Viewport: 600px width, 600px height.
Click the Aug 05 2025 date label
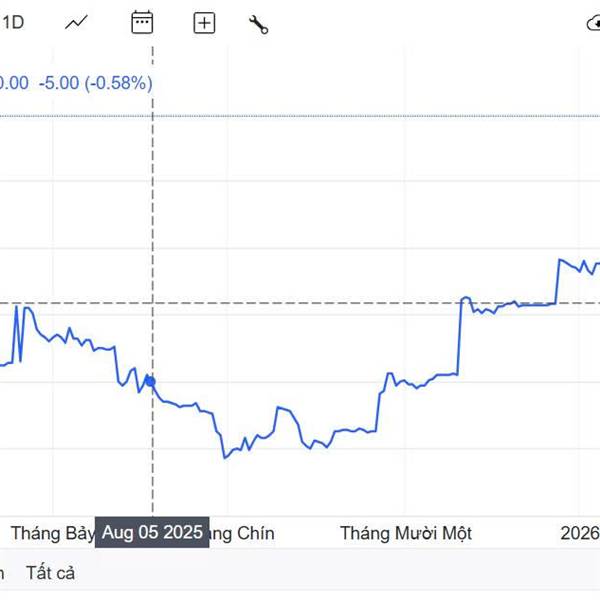click(x=152, y=532)
